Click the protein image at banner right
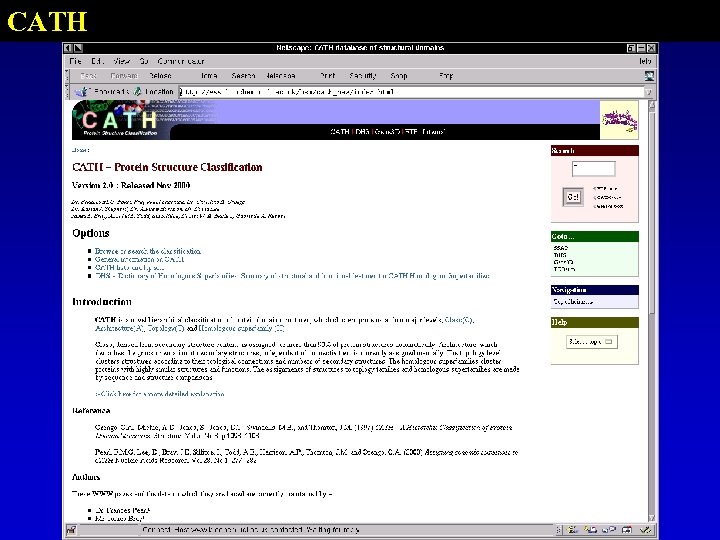 (x=619, y=120)
